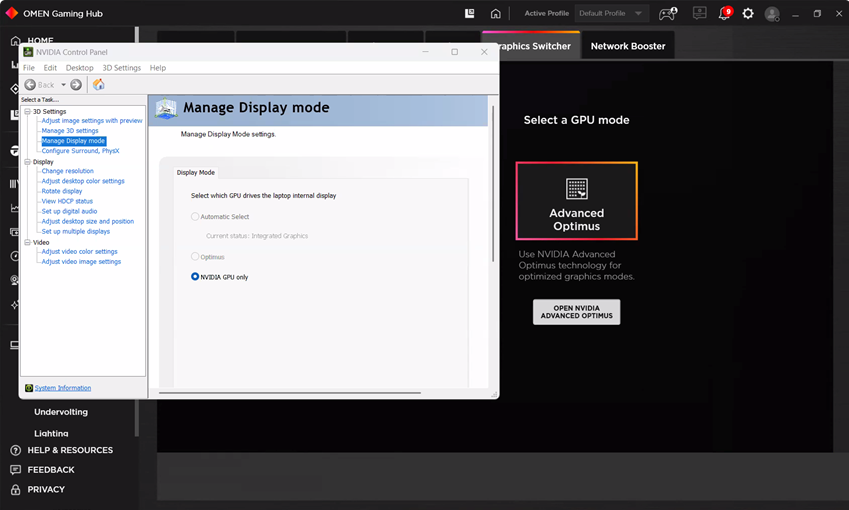Open the Edit menu in NVIDIA Control Panel
Image resolution: width=849 pixels, height=510 pixels.
pos(50,68)
